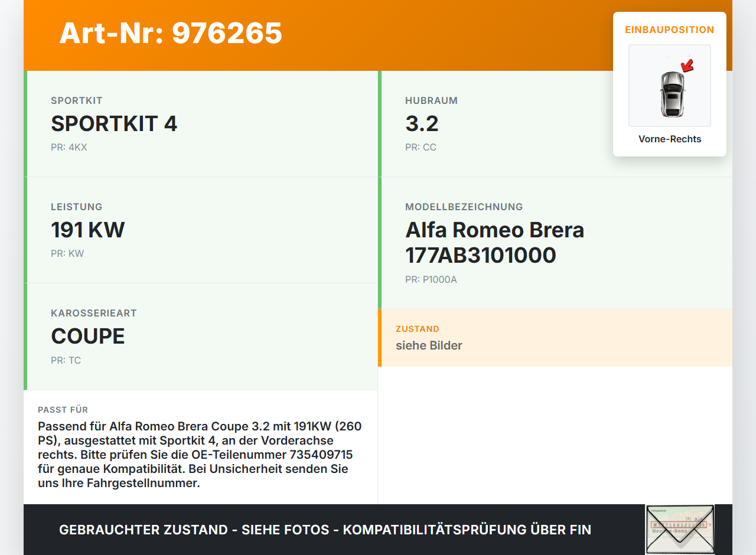
Task: Click the 'Art-Nr: 976265' heading
Action: (x=170, y=34)
